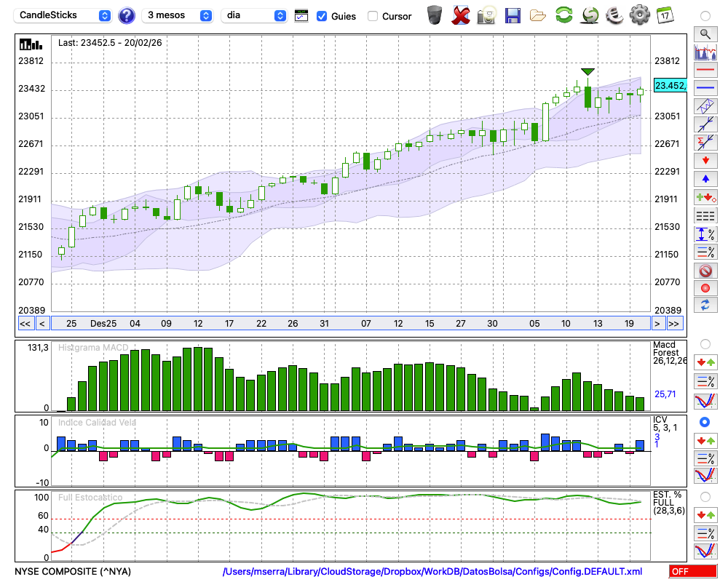Click the MACD panel oscillator curve button
The height and width of the screenshot is (582, 728).
coord(705,402)
